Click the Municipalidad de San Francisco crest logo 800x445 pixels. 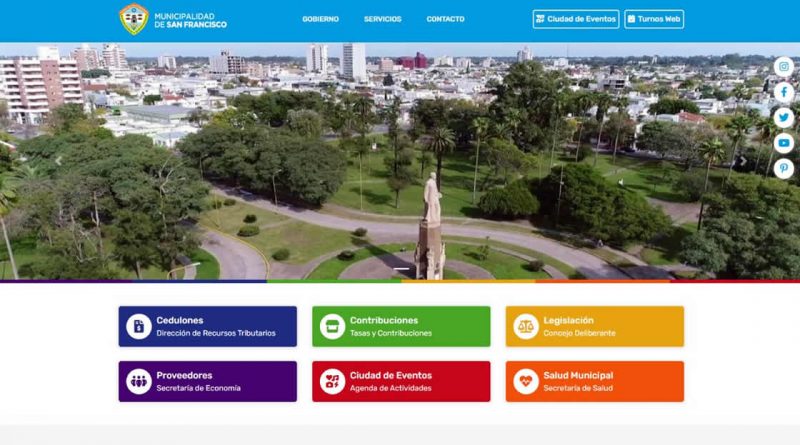tap(134, 19)
